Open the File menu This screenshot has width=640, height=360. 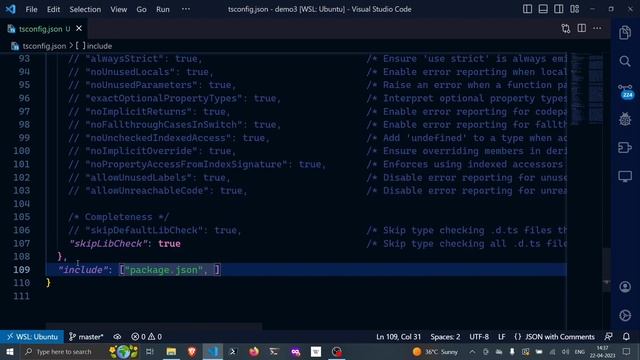pyautogui.click(x=31, y=9)
